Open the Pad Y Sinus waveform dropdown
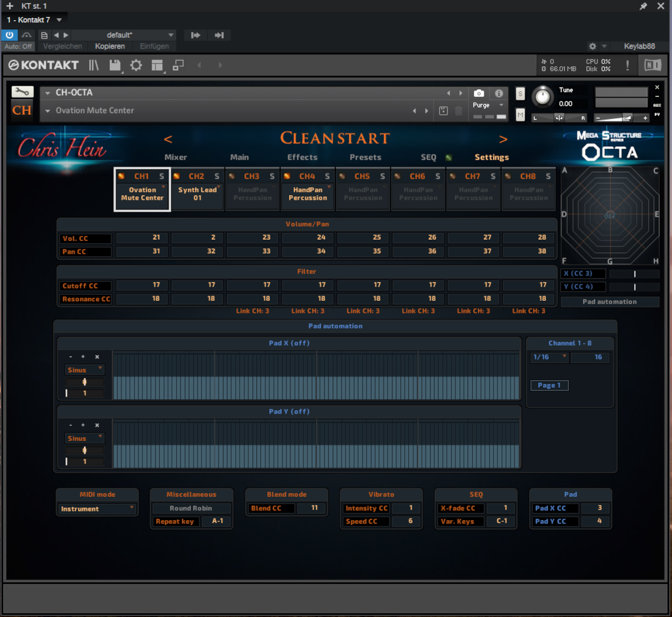Screen dimensions: 672x617 pos(85,438)
